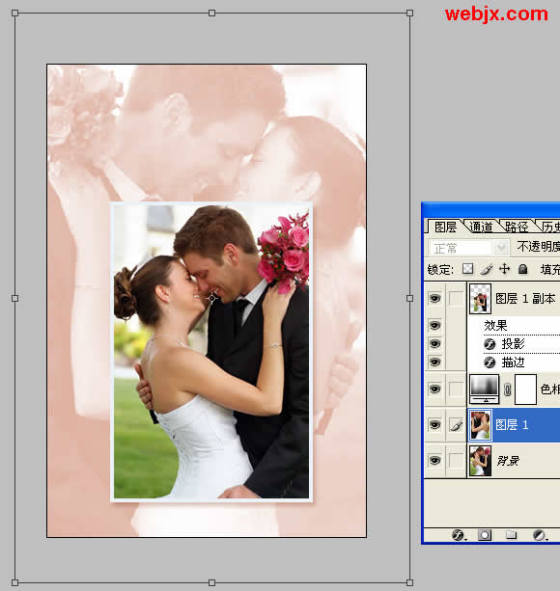This screenshot has width=560, height=591.
Task: Click the right-middle transform handle
Action: point(410,298)
